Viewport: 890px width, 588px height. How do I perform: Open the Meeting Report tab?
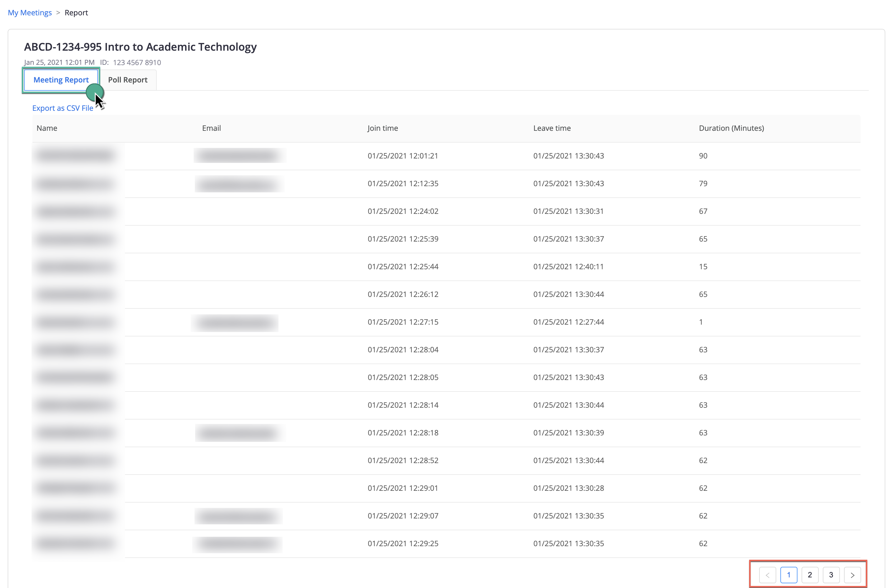pyautogui.click(x=61, y=80)
